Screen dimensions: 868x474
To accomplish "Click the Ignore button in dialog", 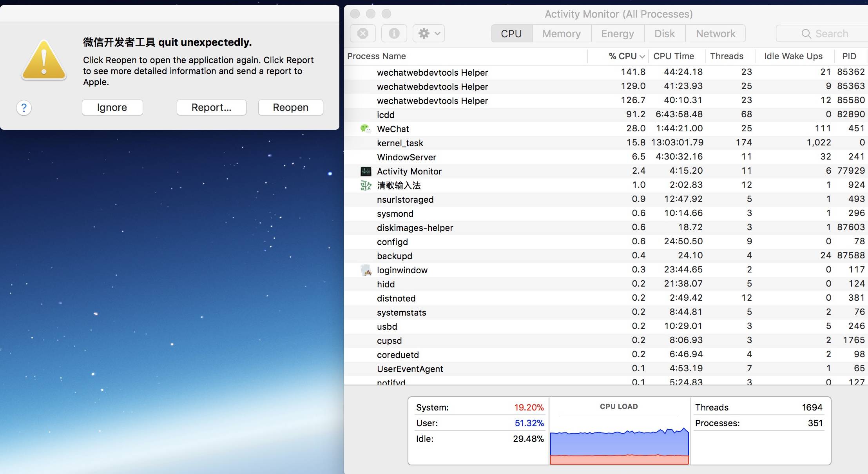I will click(x=112, y=107).
